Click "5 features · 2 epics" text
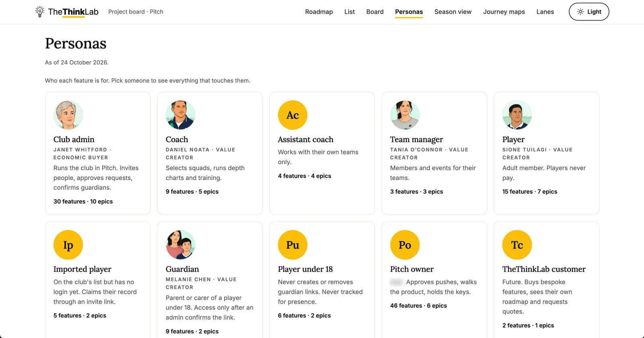The image size is (644, 338). click(x=80, y=315)
